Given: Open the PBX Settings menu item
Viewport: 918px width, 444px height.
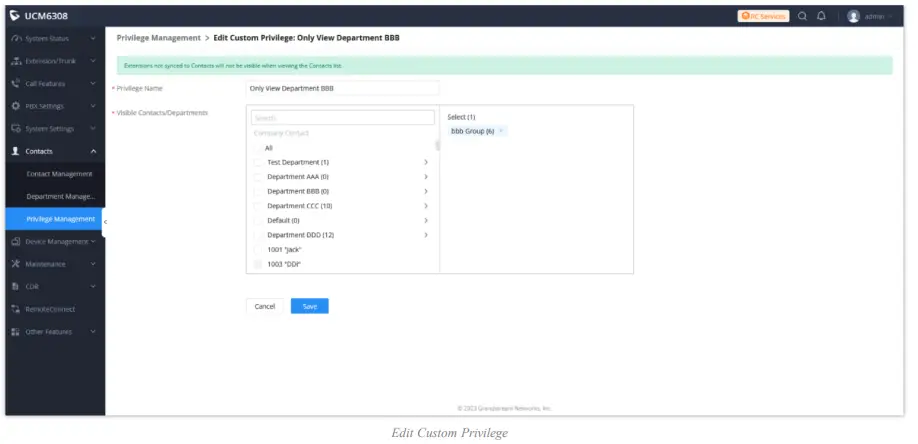Looking at the screenshot, I should 56,106.
